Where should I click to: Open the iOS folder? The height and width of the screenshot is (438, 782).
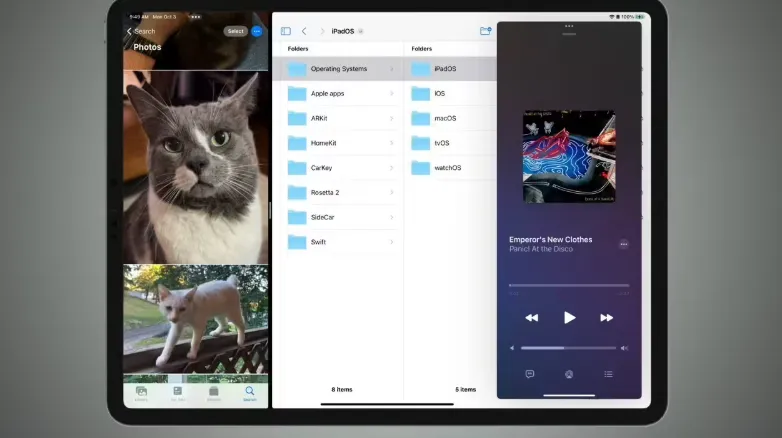pos(450,93)
